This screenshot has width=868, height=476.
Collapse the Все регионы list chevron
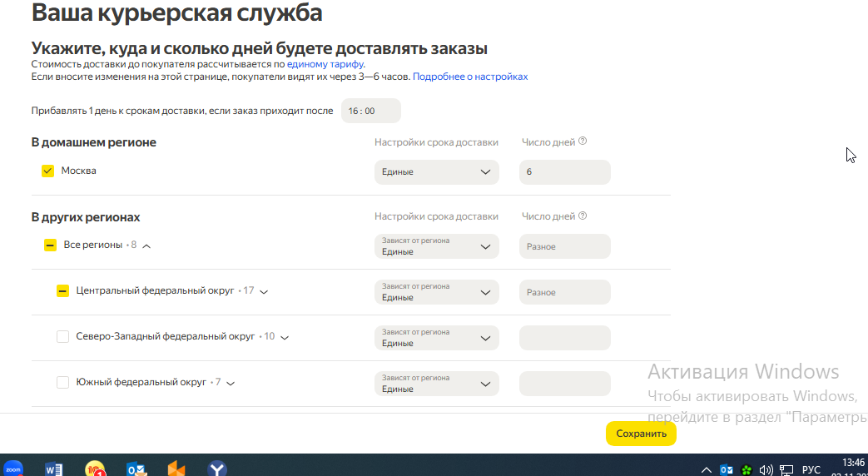(146, 245)
